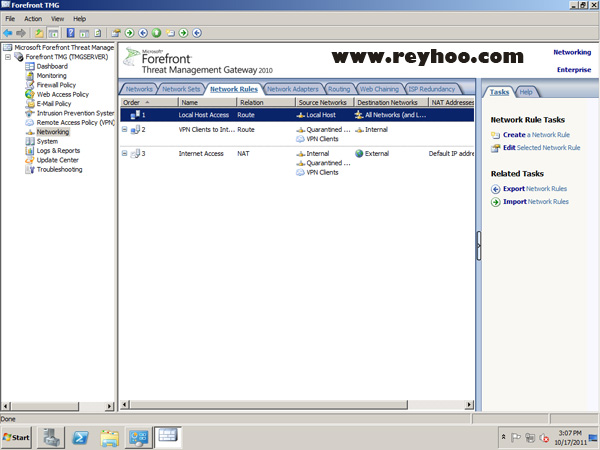Launch Windows PowerShell from taskbar
This screenshot has height=450, width=600.
coord(80,437)
